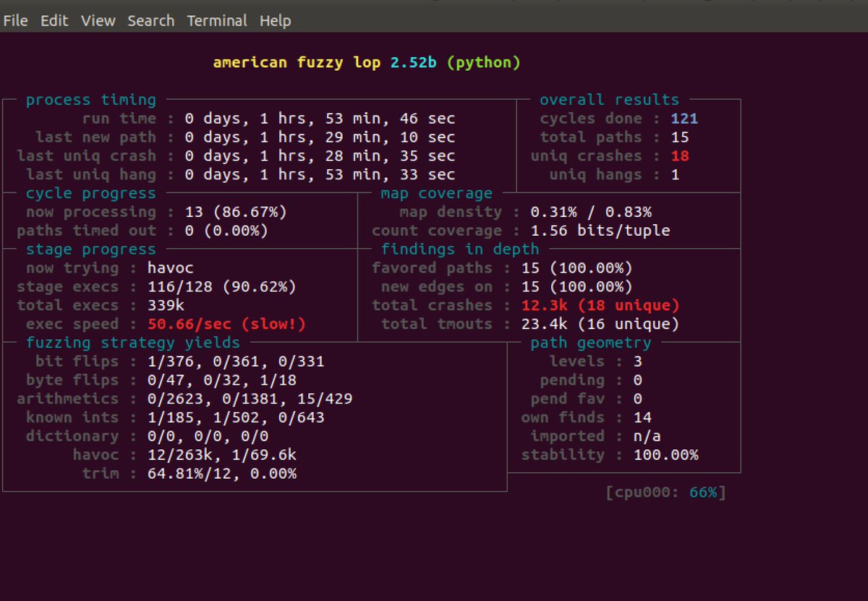
Task: Click 'fuzzing strategy yields' section heading
Action: 133,343
